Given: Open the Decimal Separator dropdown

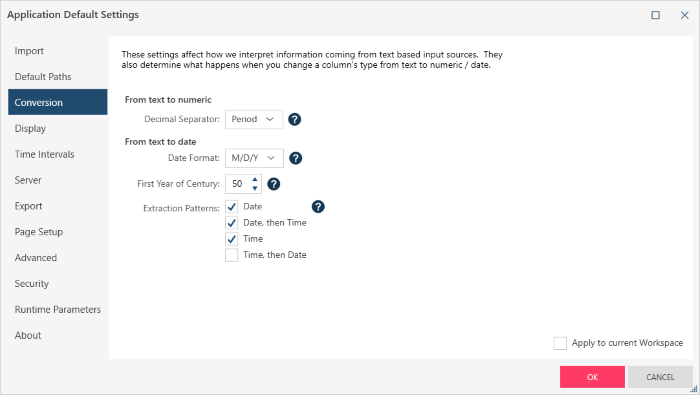Looking at the screenshot, I should [x=254, y=120].
